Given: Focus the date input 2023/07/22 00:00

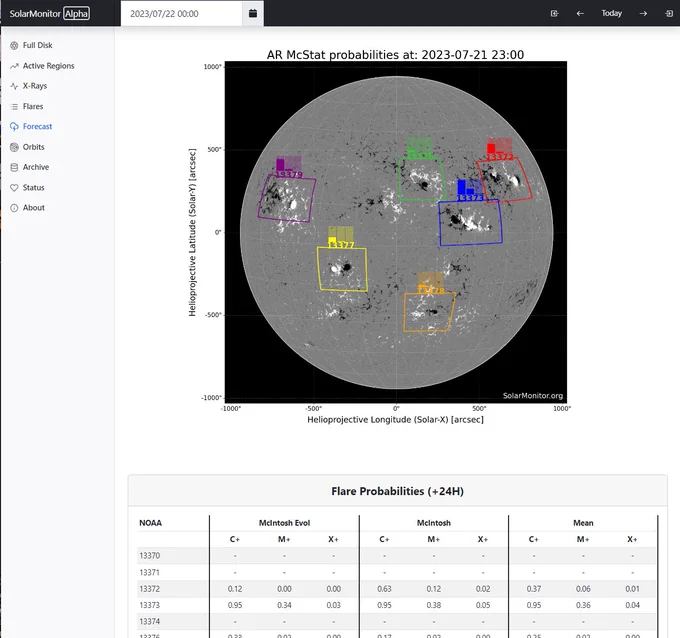Looking at the screenshot, I should (x=181, y=13).
